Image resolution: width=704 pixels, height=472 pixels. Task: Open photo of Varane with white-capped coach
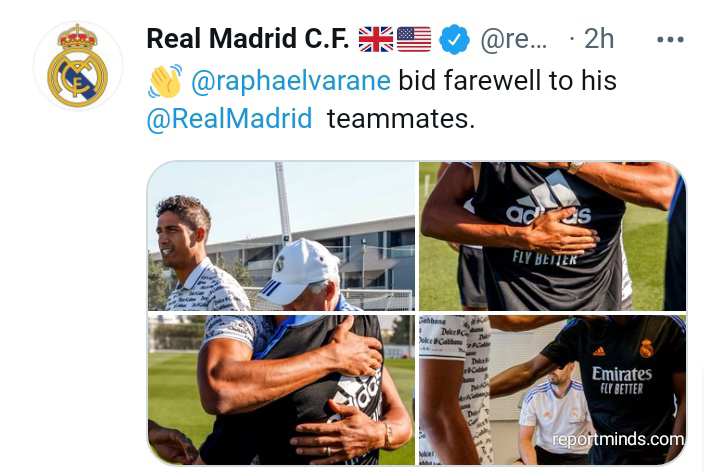(282, 236)
